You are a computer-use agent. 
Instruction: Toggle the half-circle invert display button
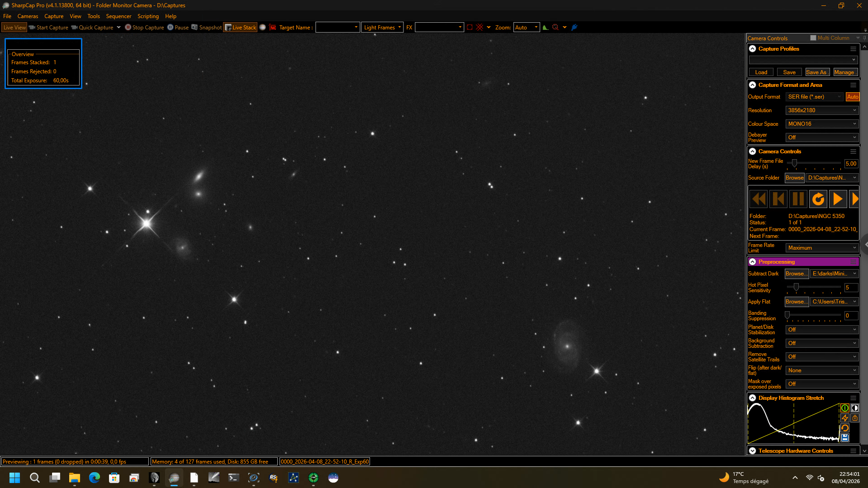pyautogui.click(x=854, y=408)
